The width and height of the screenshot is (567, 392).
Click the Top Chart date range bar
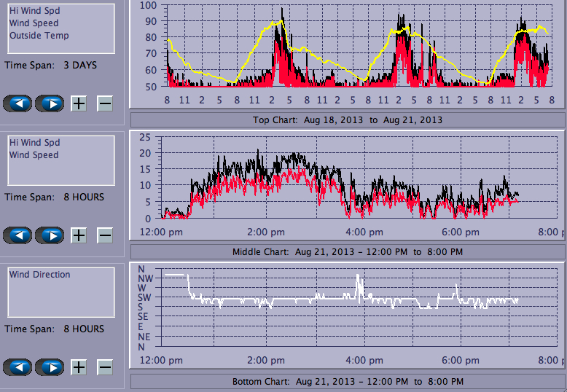(347, 119)
